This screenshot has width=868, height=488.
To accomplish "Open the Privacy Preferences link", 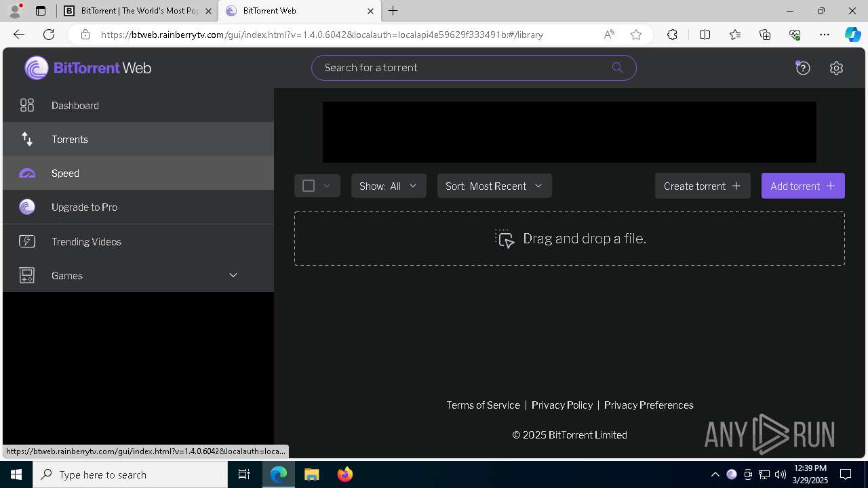I will click(x=649, y=405).
